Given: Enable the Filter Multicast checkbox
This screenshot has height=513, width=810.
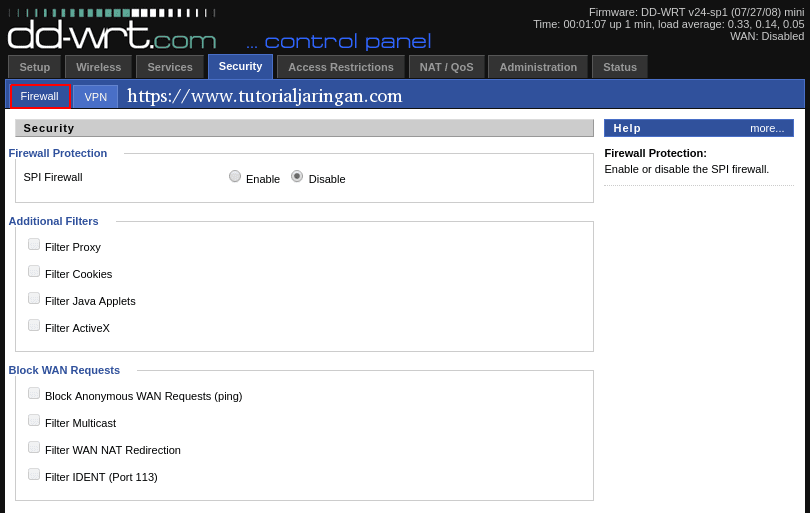Looking at the screenshot, I should [34, 420].
